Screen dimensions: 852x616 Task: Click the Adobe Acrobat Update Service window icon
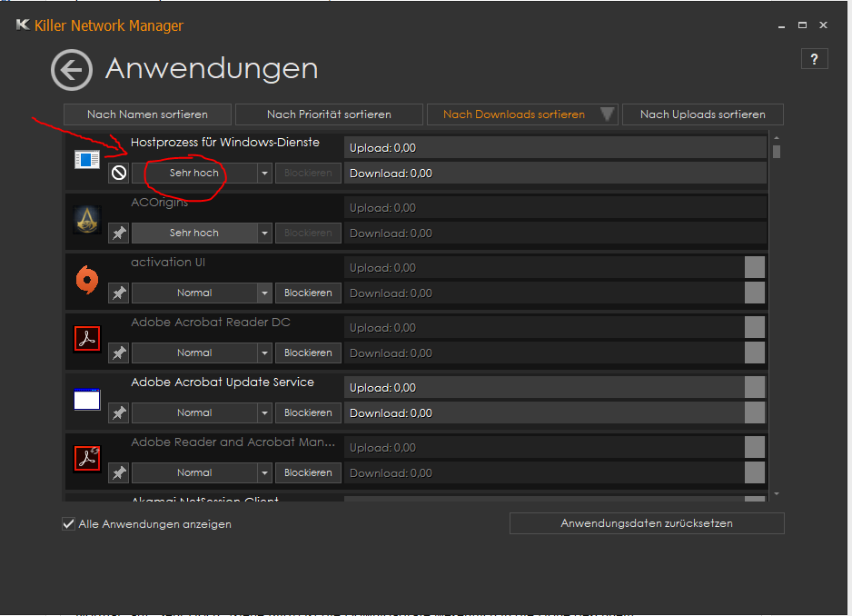click(87, 400)
